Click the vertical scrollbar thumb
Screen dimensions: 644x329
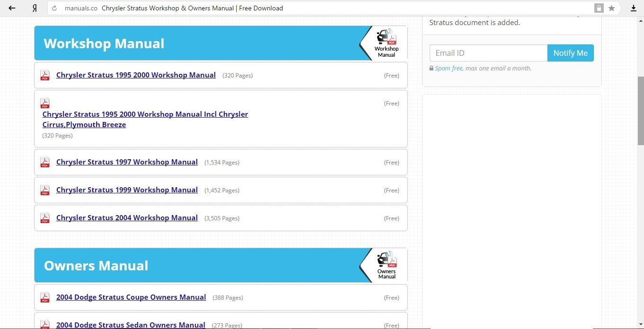click(641, 110)
